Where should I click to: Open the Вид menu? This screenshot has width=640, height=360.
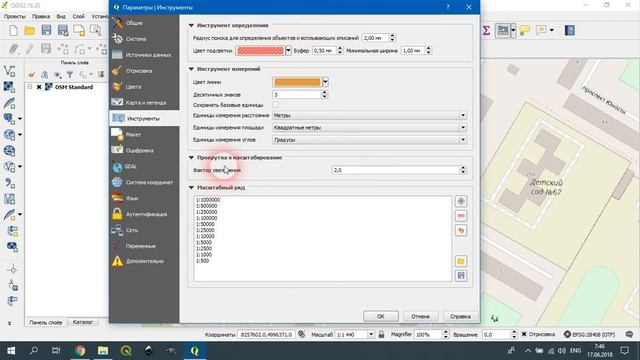tap(61, 16)
